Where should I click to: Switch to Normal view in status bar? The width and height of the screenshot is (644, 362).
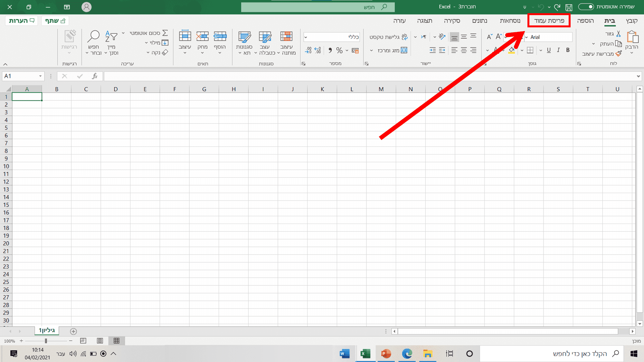(117, 341)
